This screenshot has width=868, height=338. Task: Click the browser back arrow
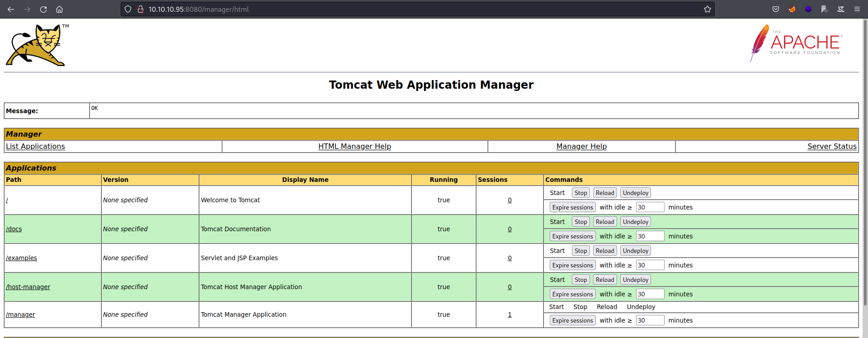click(x=11, y=9)
